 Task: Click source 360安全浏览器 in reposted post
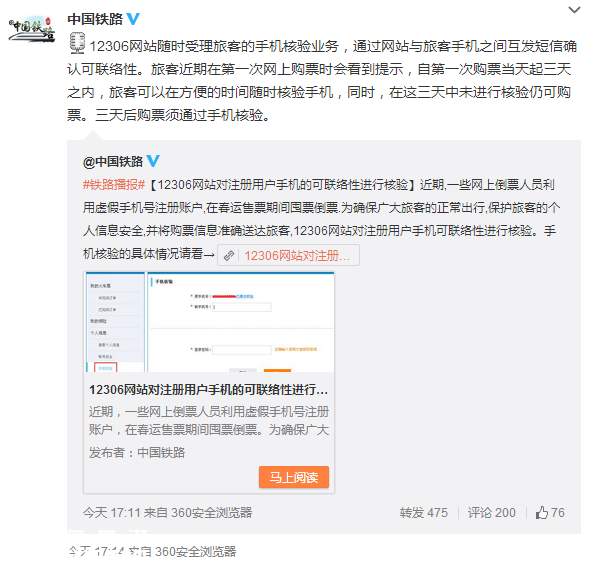(x=211, y=513)
